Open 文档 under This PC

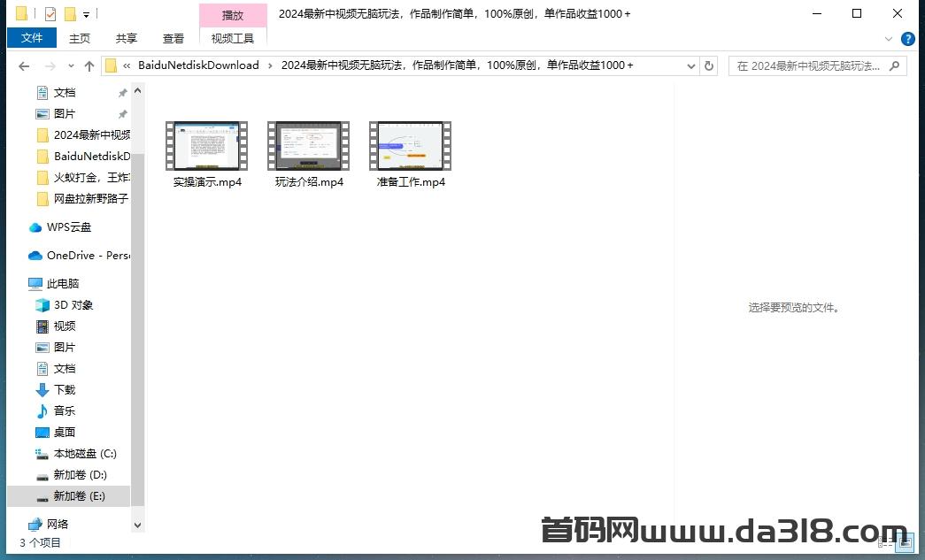point(65,368)
